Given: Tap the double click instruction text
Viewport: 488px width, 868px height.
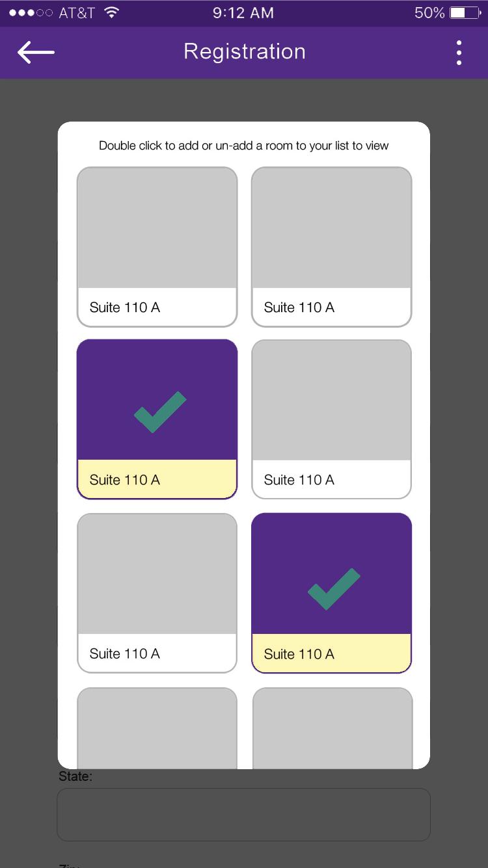Looking at the screenshot, I should pyautogui.click(x=243, y=146).
